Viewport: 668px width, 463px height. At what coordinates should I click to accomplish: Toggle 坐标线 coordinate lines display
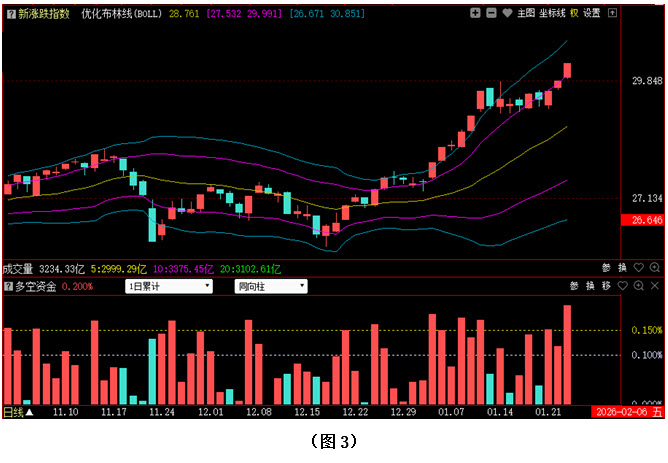(x=552, y=13)
